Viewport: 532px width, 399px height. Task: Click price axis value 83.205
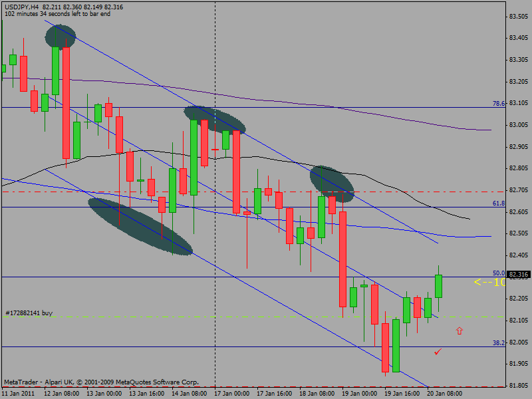(519, 81)
